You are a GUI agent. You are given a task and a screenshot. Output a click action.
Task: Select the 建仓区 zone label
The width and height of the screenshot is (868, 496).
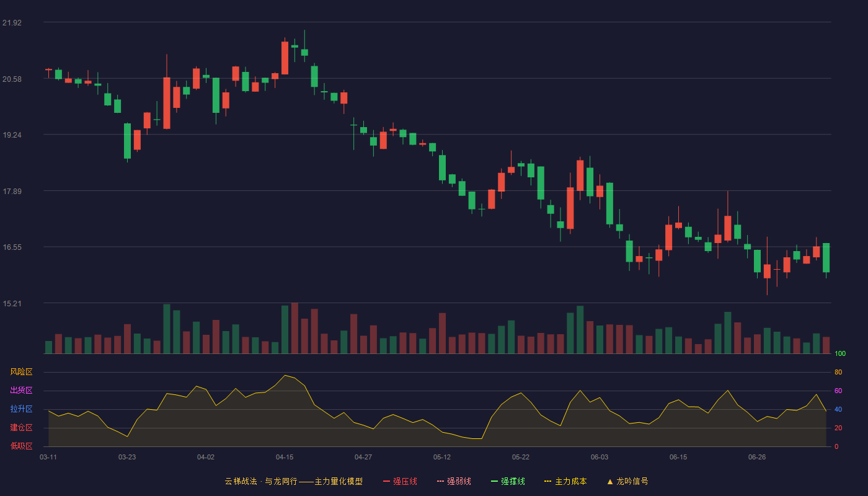[21, 428]
